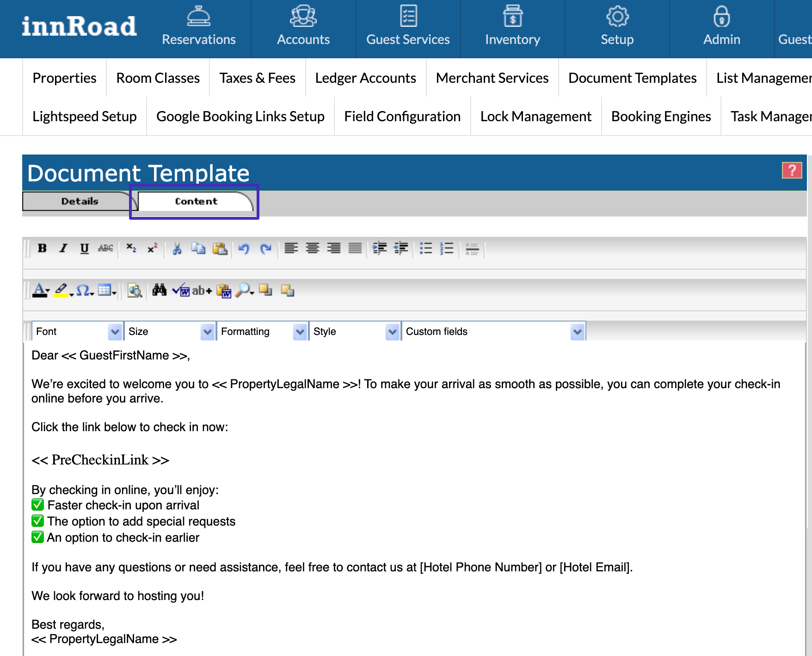Toggle italic formatting in the editor toolbar
This screenshot has width=812, height=656.
[63, 248]
